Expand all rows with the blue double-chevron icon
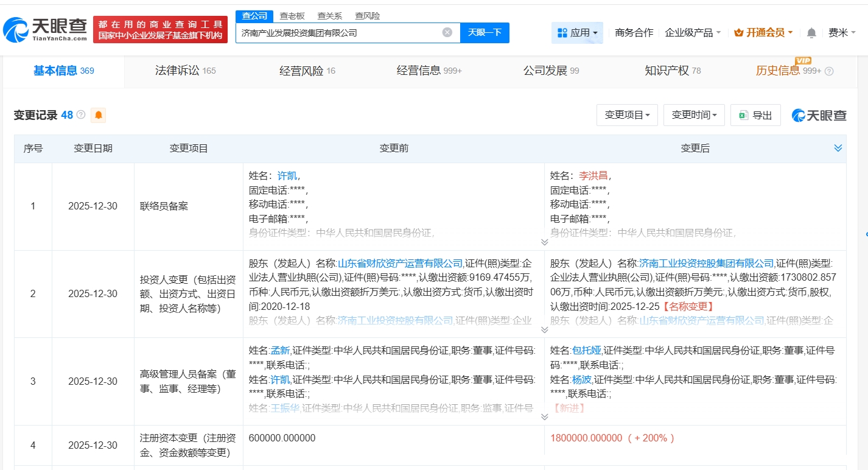The width and height of the screenshot is (868, 470). [838, 149]
